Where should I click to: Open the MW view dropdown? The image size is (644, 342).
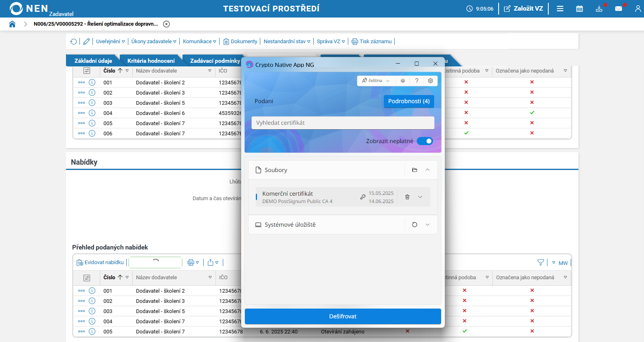560,263
